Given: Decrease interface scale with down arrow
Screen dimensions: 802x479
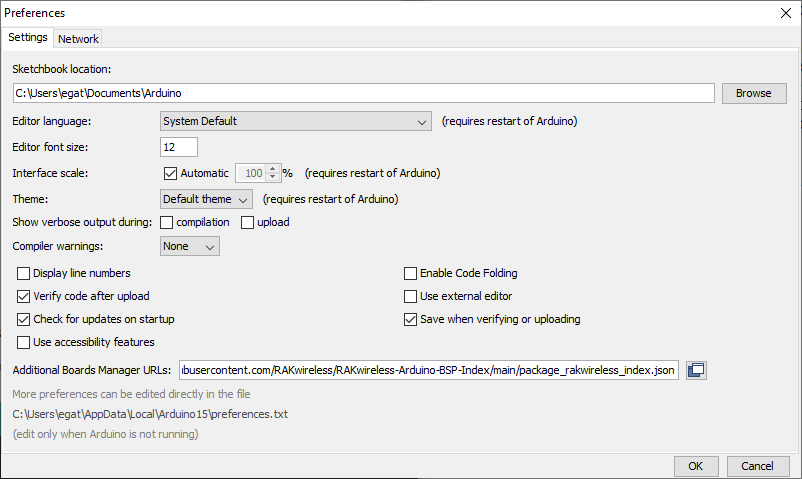Looking at the screenshot, I should click(273, 177).
